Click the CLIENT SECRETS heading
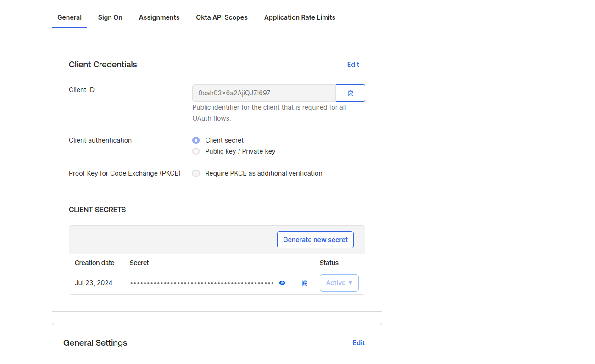The height and width of the screenshot is (364, 595). pyautogui.click(x=97, y=210)
